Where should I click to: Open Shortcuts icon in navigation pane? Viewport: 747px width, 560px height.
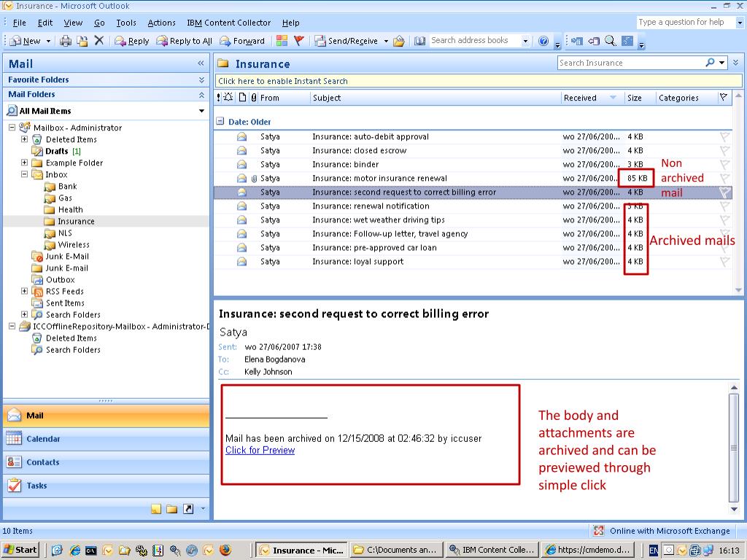pyautogui.click(x=187, y=509)
